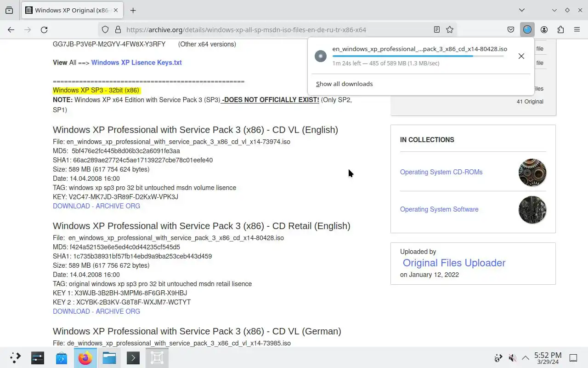Open the Operating System Software collection link
The image size is (588, 368).
coord(439,209)
